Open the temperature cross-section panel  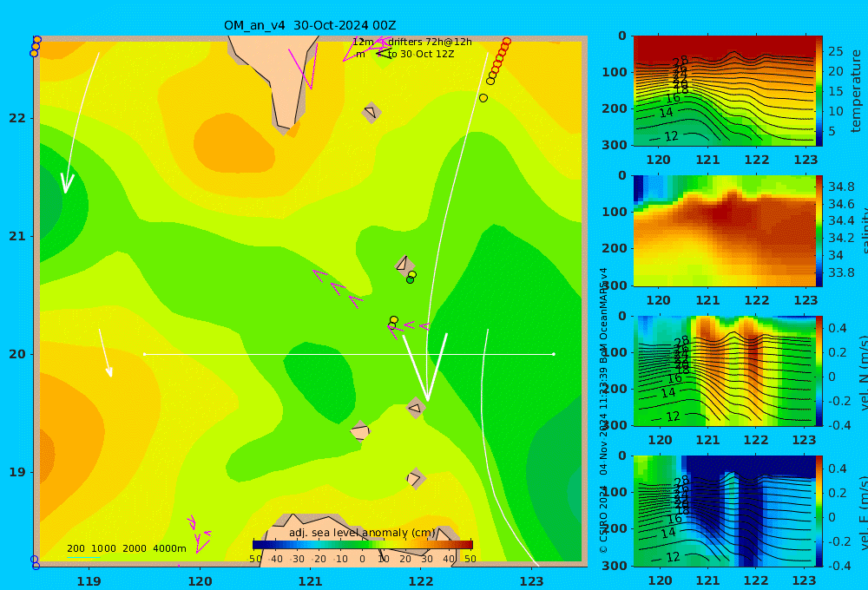[724, 91]
